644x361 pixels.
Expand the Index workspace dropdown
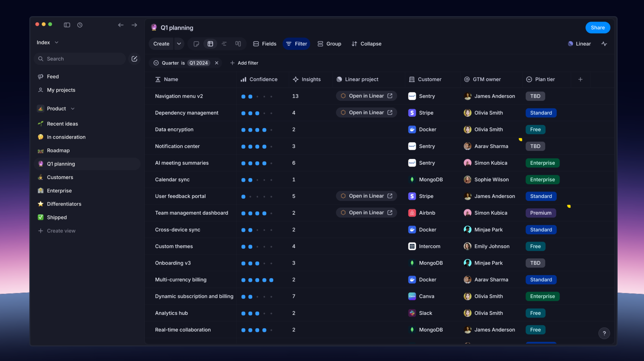(57, 42)
